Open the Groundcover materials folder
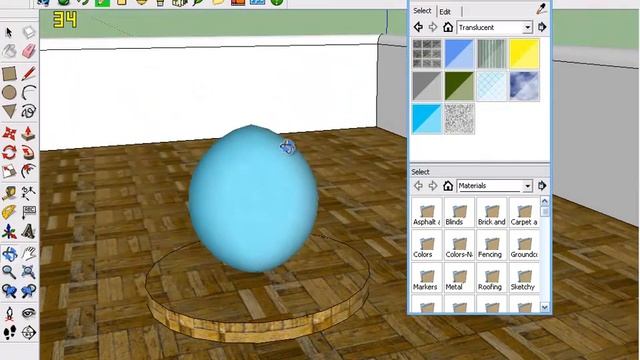 click(524, 245)
